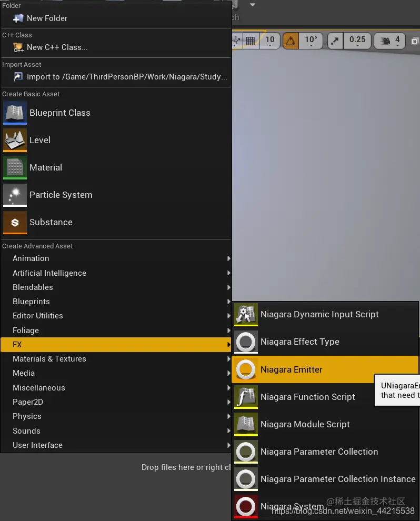Toggle scale snapping arrow icon

pyautogui.click(x=335, y=41)
